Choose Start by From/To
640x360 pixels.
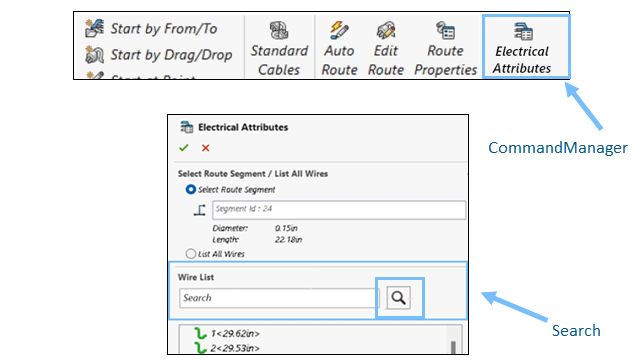click(151, 29)
